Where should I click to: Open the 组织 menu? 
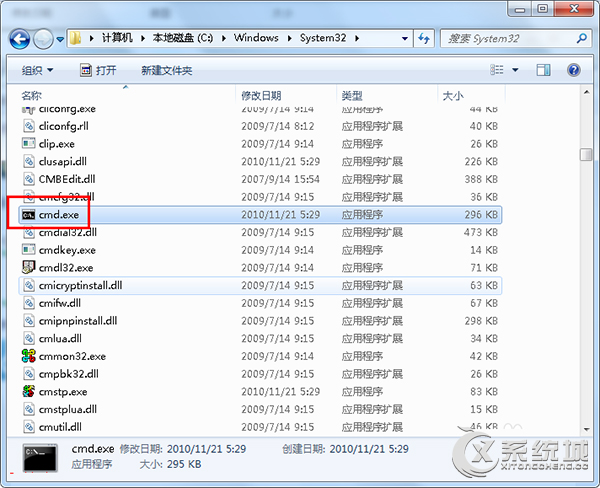[x=37, y=70]
